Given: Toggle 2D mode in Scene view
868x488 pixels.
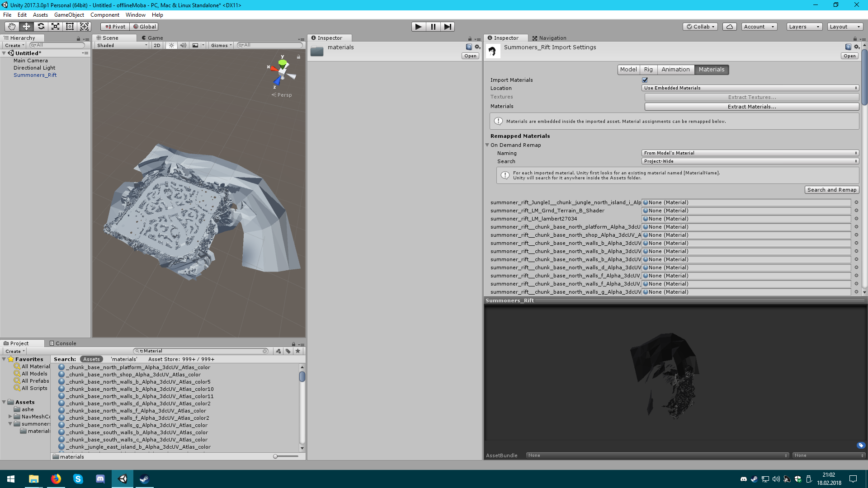Looking at the screenshot, I should pos(157,45).
